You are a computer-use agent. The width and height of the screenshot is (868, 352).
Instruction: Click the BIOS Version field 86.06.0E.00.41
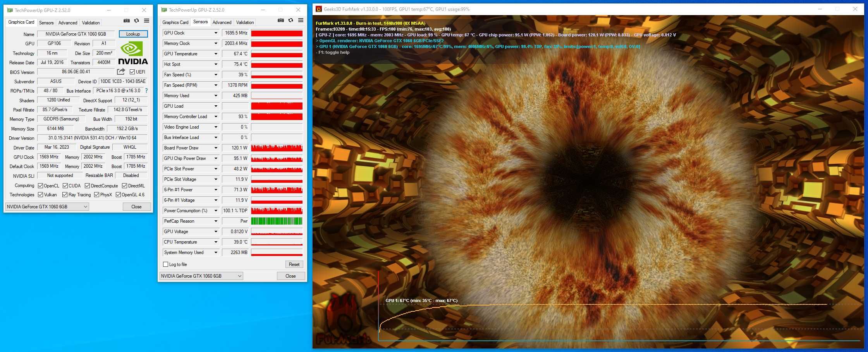[76, 72]
